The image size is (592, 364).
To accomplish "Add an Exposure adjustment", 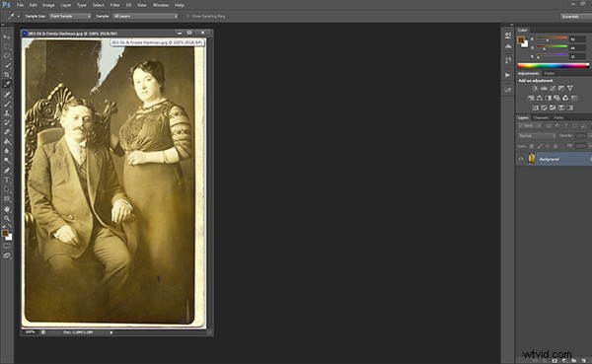I will tap(561, 88).
